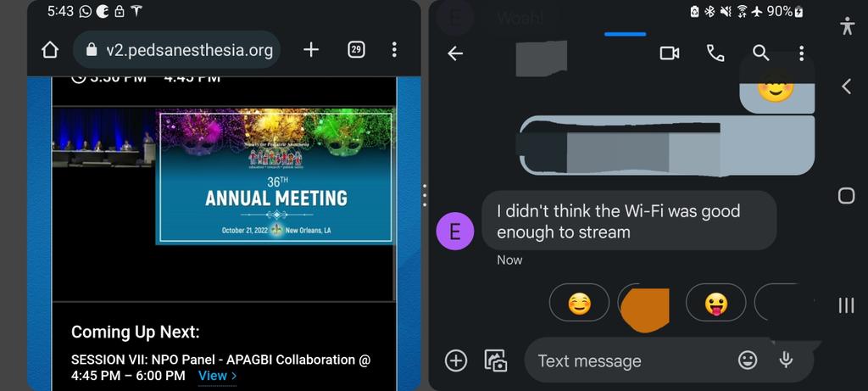Tap the WhatsApp notification icon in status bar
The image size is (868, 391).
[86, 12]
